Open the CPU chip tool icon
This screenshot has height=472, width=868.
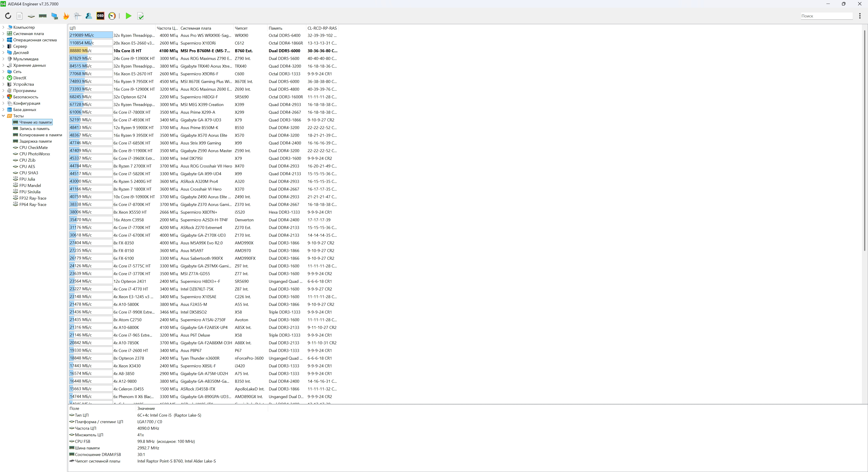click(31, 16)
